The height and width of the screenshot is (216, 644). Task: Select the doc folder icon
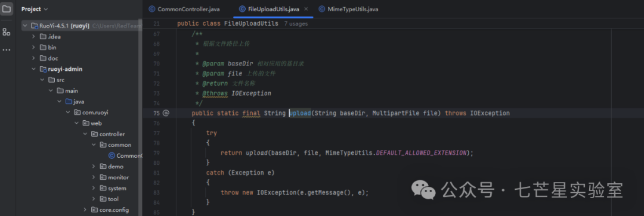[x=43, y=58]
